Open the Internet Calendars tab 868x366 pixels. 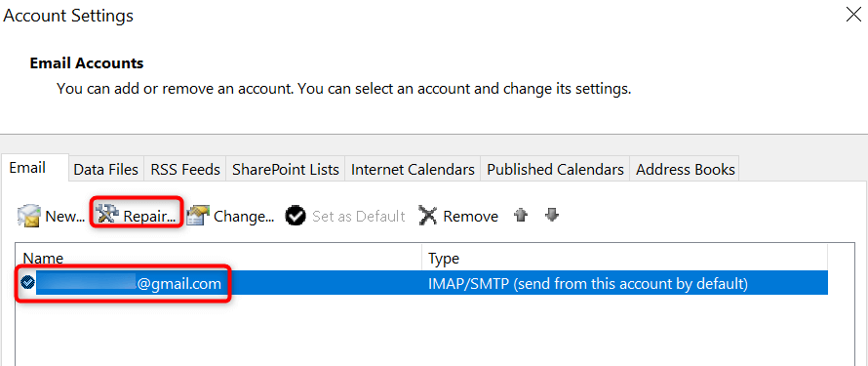[x=413, y=170]
